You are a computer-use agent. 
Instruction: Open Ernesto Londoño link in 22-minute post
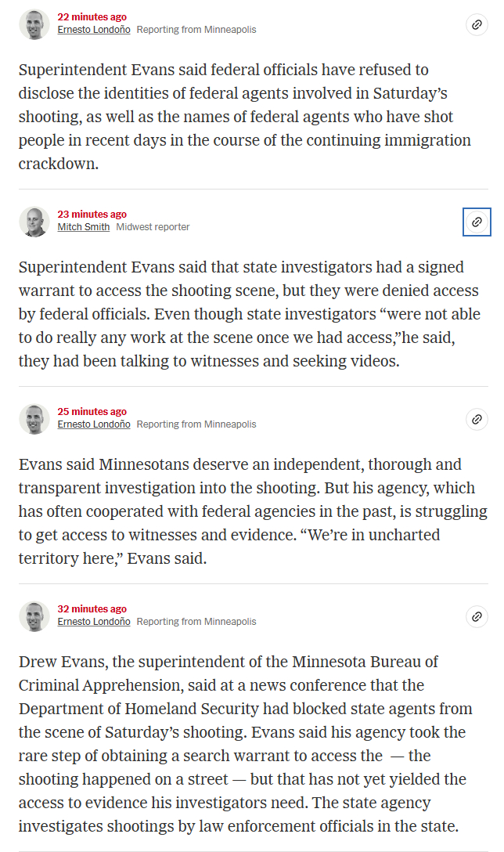click(94, 30)
